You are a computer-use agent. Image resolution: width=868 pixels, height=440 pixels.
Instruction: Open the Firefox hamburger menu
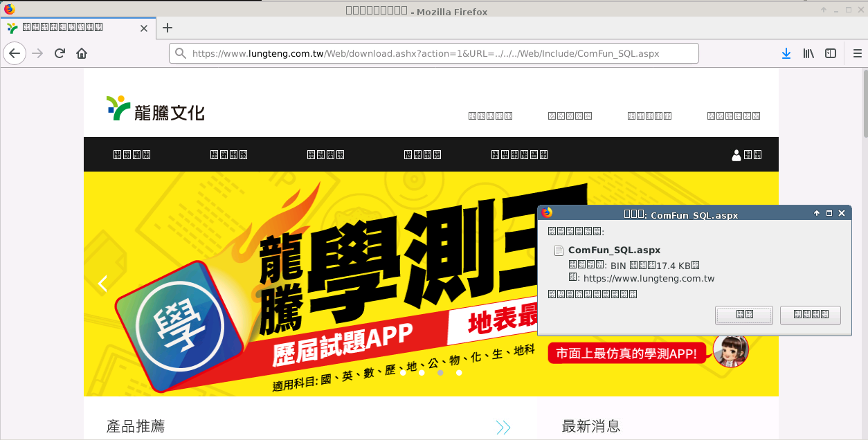(x=857, y=53)
